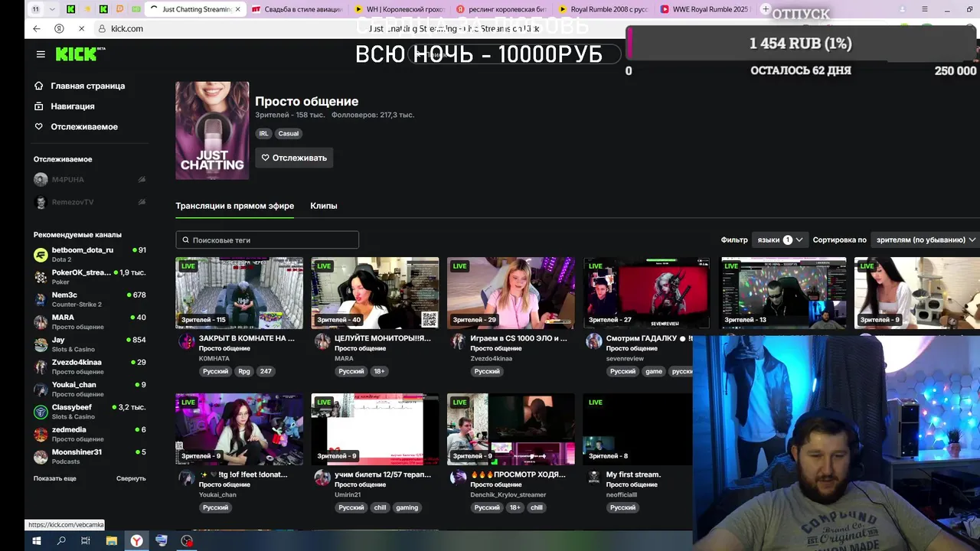Stop page loading with the X button
This screenshot has width=980, height=551.
pyautogui.click(x=81, y=28)
